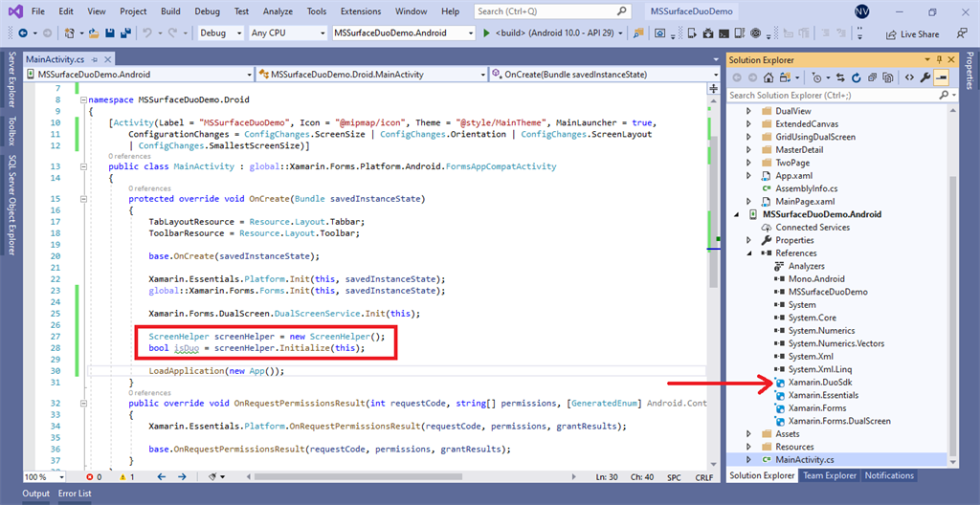Open the Toolbox side tab
Viewport: 980px width, 505px height.
pyautogui.click(x=11, y=131)
